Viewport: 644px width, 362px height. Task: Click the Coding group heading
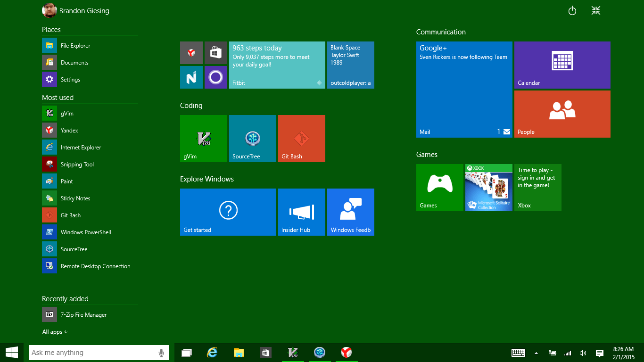click(191, 106)
